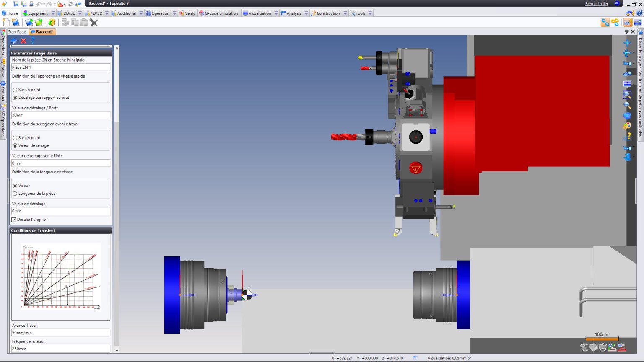This screenshot has width=644, height=362.
Task: Uncheck the 'Décaler l'origine' checkbox
Action: (14, 220)
